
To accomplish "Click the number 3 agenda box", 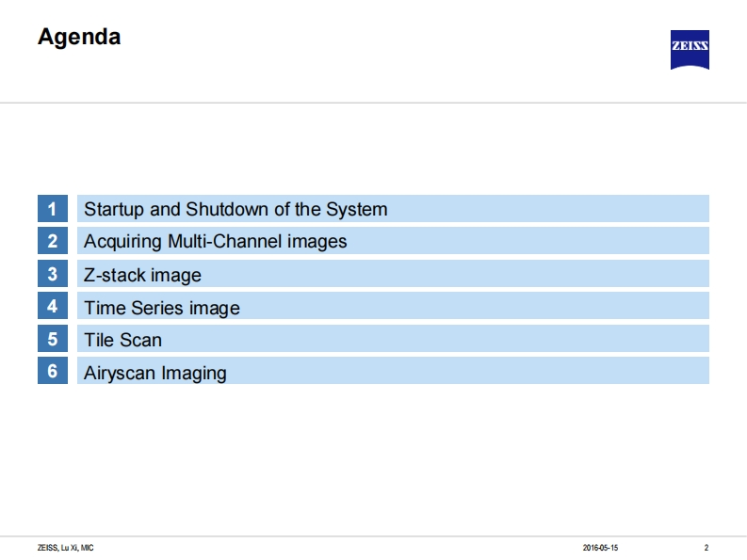I will point(53,274).
